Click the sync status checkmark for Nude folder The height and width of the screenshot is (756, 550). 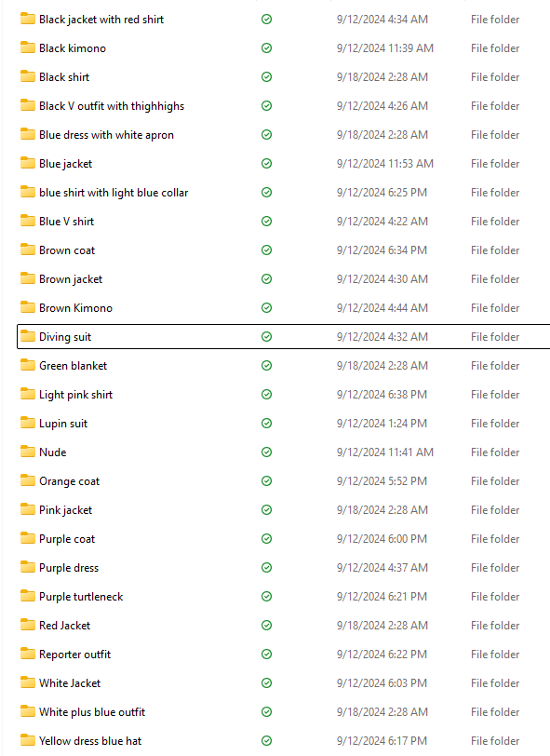266,452
